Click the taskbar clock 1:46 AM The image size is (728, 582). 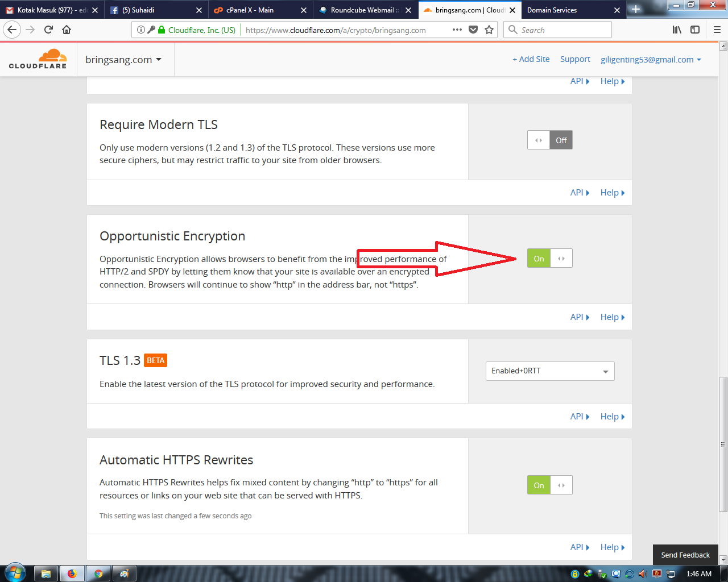(x=698, y=573)
